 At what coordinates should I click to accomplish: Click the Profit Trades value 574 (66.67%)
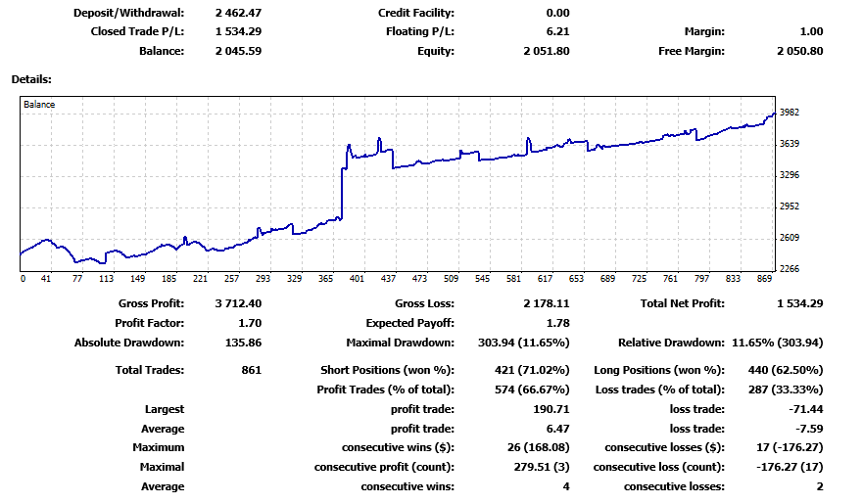tap(532, 389)
